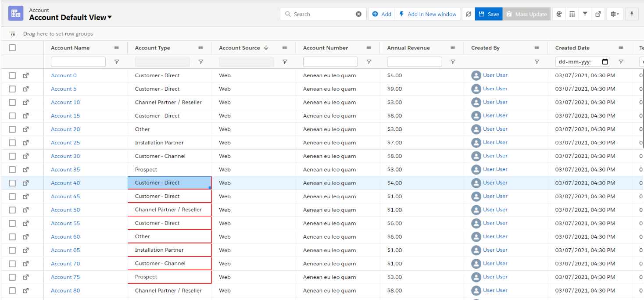This screenshot has height=300, width=644.
Task: Click the pin icon in the toolbar
Action: tap(632, 14)
